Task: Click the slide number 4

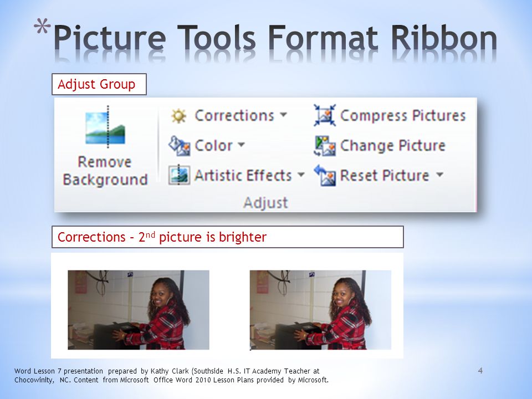Action: 480,371
